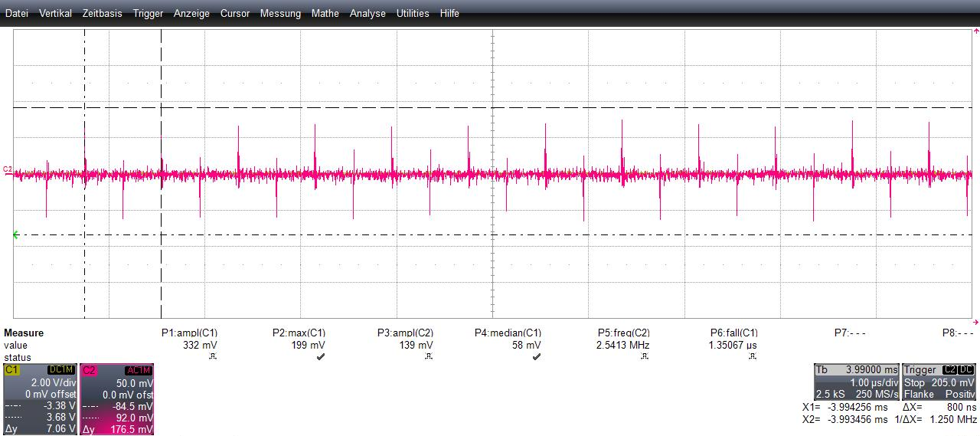Click the 1/ΔX= 1.250 MHz cursor readout

(936, 421)
